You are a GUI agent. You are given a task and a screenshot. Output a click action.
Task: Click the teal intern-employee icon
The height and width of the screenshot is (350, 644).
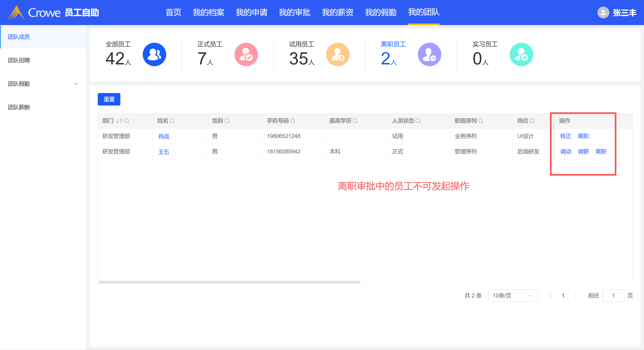521,55
